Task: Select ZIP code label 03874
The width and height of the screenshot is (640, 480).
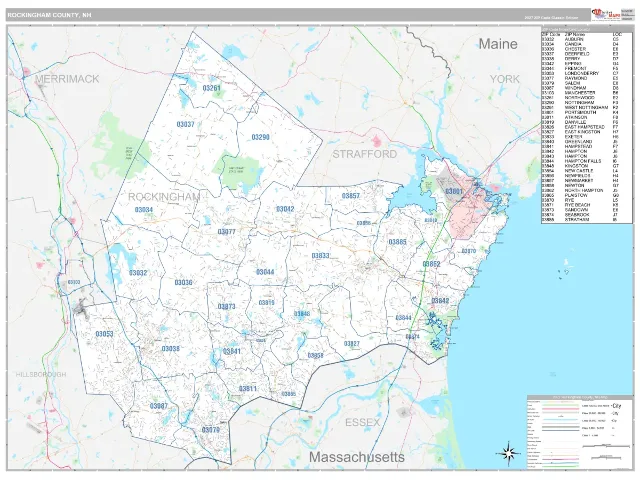Action: pos(412,337)
